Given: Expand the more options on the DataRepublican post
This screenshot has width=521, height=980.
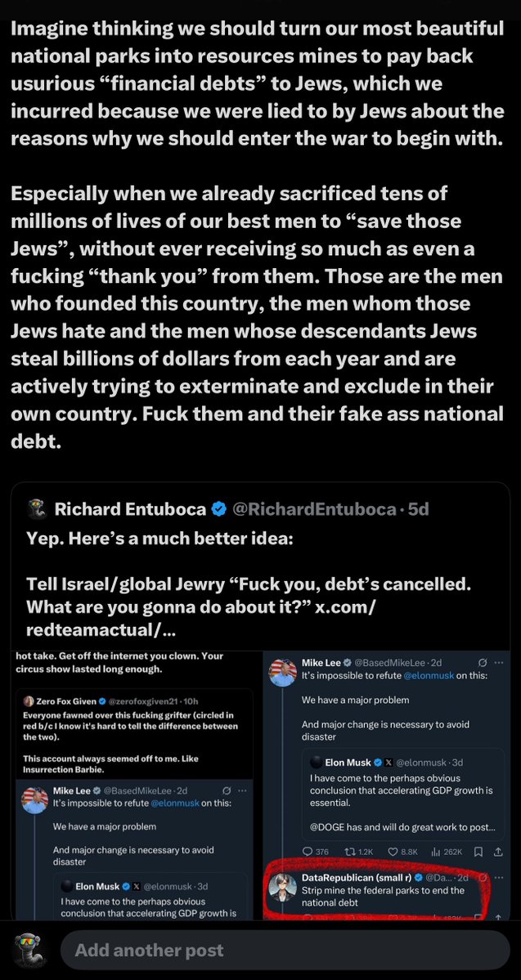Looking at the screenshot, I should [x=499, y=877].
